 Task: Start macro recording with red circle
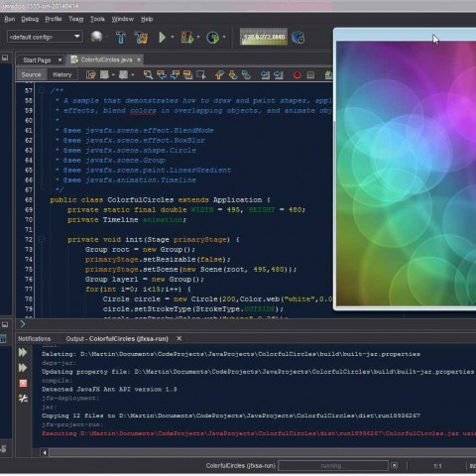(297, 75)
